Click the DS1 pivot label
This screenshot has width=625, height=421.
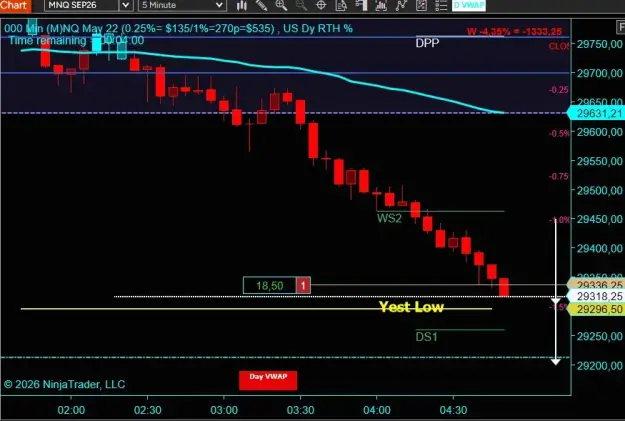point(426,337)
